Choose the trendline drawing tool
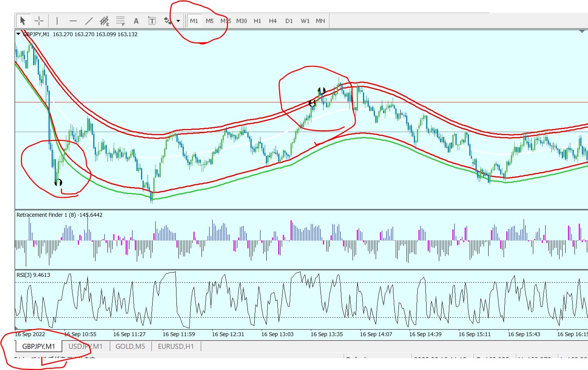The width and height of the screenshot is (588, 370). point(89,21)
